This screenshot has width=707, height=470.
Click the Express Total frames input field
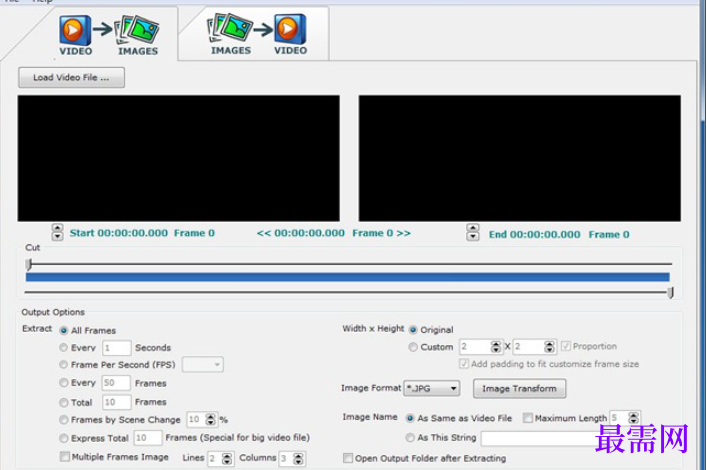[x=147, y=438]
